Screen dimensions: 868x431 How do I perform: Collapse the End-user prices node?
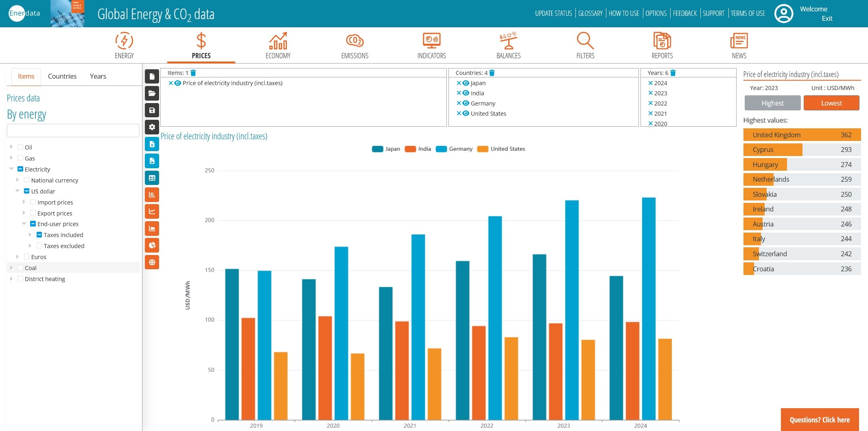click(x=24, y=224)
